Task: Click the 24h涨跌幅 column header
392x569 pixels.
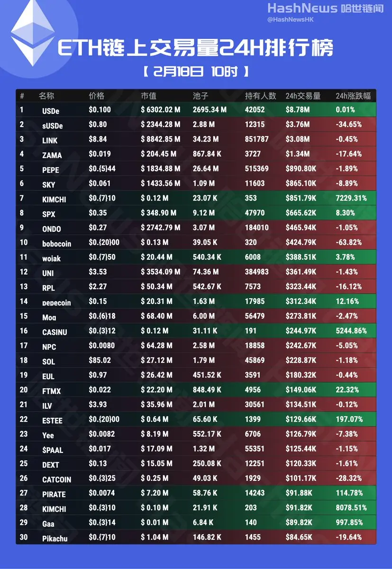Action: coord(353,96)
